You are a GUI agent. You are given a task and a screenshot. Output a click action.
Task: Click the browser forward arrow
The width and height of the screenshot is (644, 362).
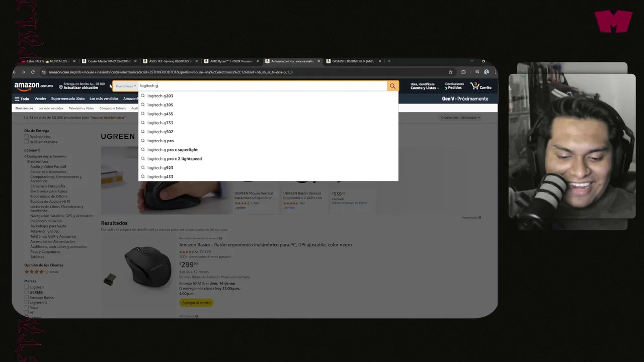pos(23,72)
